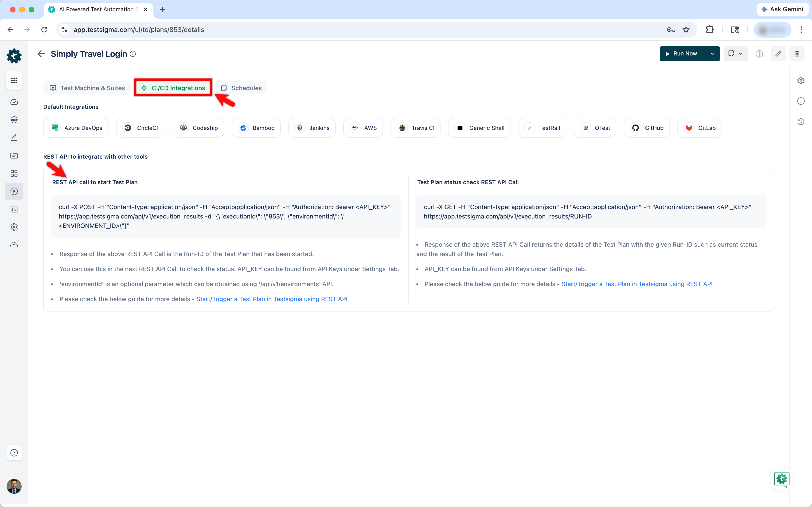Open the cloud upload icon in sidebar

[14, 245]
